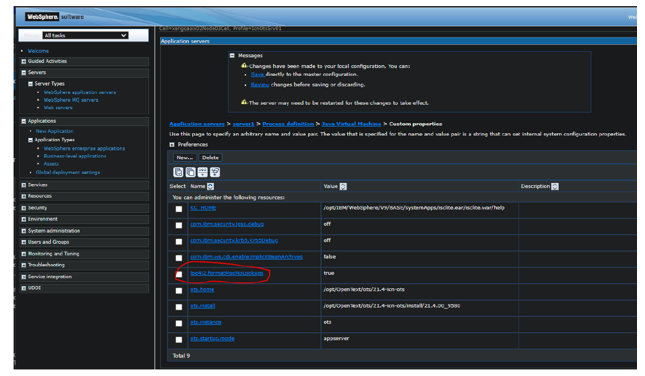The width and height of the screenshot is (645, 376).
Task: Open the KC_HOME property link
Action: [203, 208]
